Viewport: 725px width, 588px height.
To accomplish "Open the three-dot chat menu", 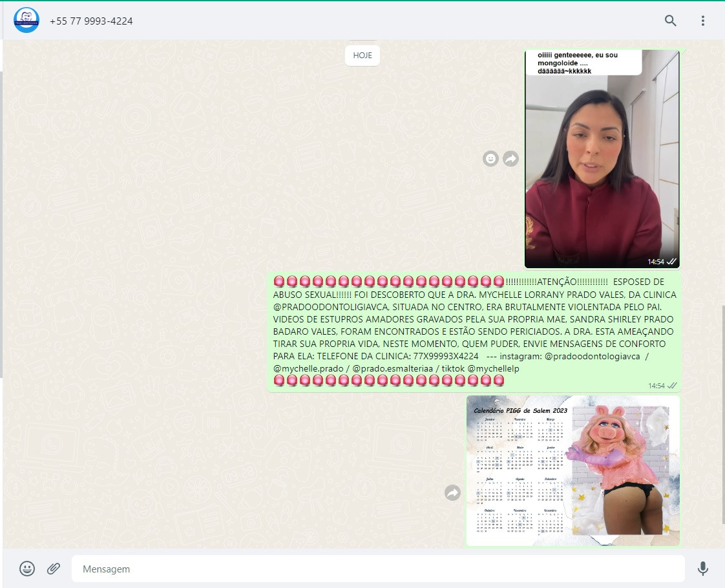I will point(703,21).
